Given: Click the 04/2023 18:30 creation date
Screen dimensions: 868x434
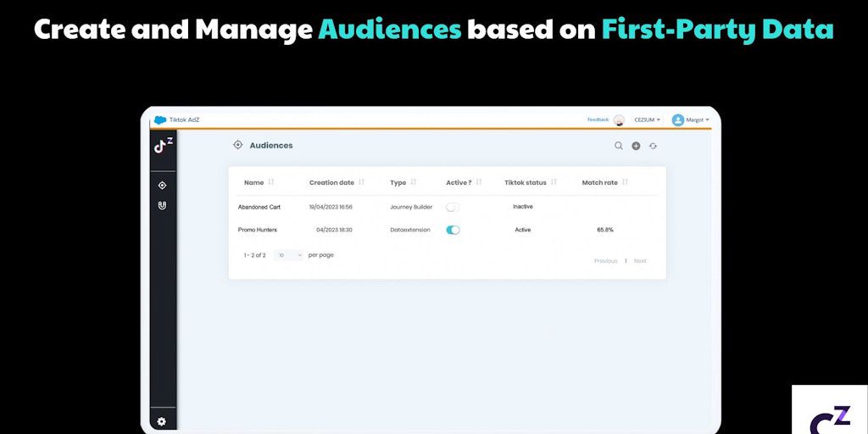Looking at the screenshot, I should [x=334, y=230].
